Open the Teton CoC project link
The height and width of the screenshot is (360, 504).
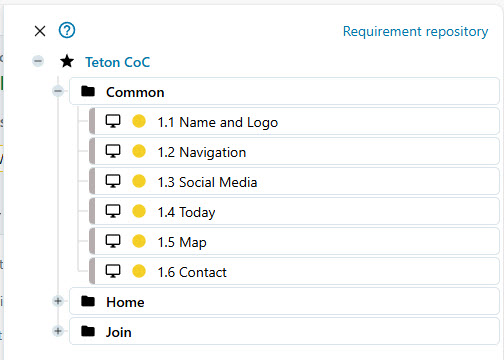(118, 62)
